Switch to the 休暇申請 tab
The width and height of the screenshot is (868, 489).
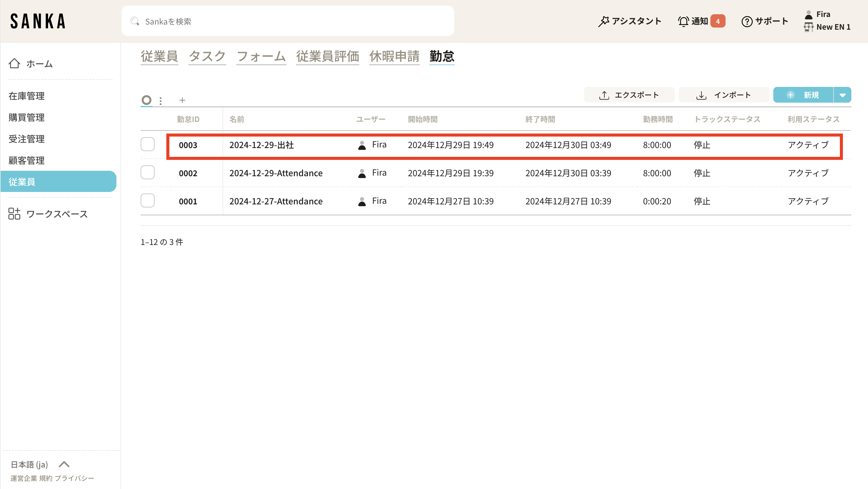pos(394,56)
